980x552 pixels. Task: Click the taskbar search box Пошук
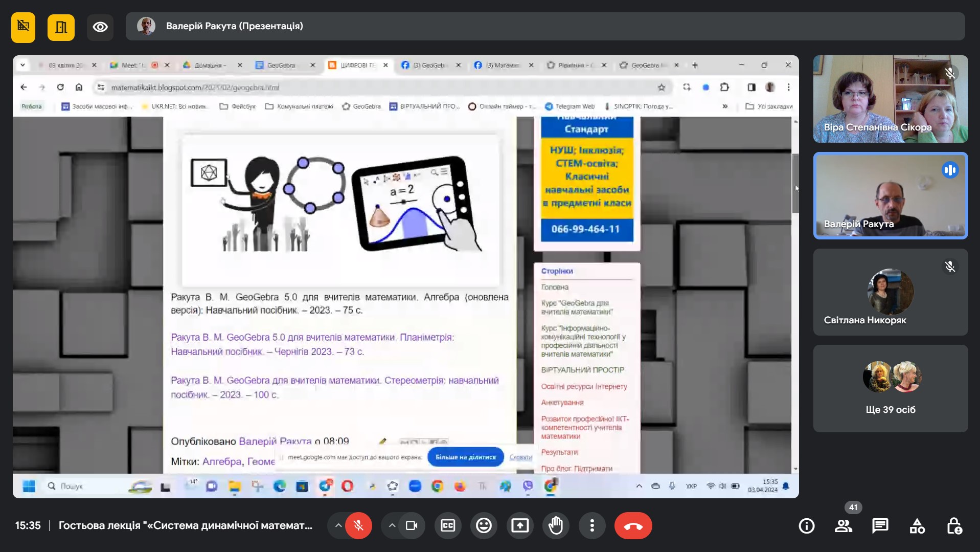[x=84, y=486]
